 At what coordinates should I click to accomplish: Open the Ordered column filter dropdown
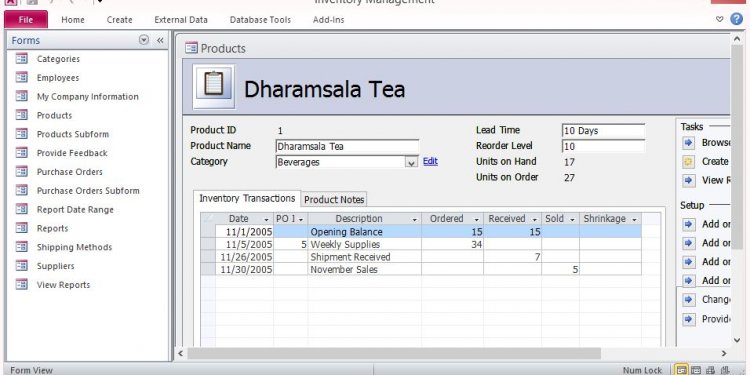coord(476,220)
